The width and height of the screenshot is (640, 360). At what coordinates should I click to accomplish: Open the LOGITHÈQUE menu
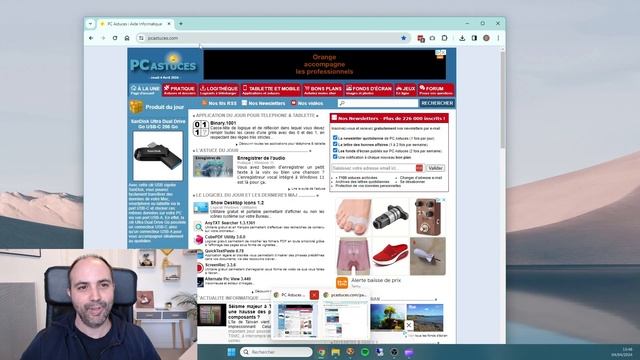(x=219, y=90)
